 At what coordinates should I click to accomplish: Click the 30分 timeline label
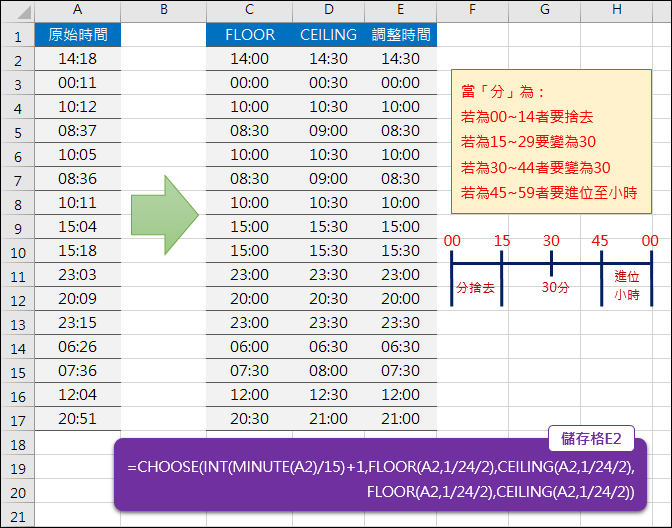(x=555, y=287)
